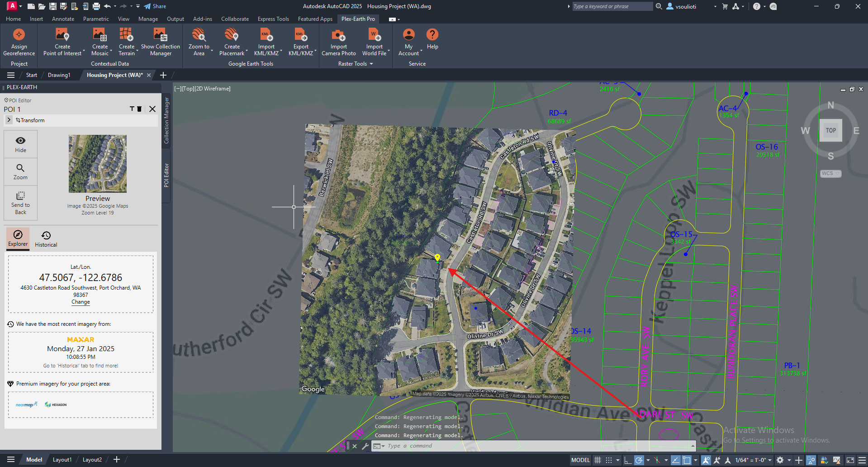Switch to Drawing1 file tab
Image resolution: width=868 pixels, height=467 pixels.
59,75
